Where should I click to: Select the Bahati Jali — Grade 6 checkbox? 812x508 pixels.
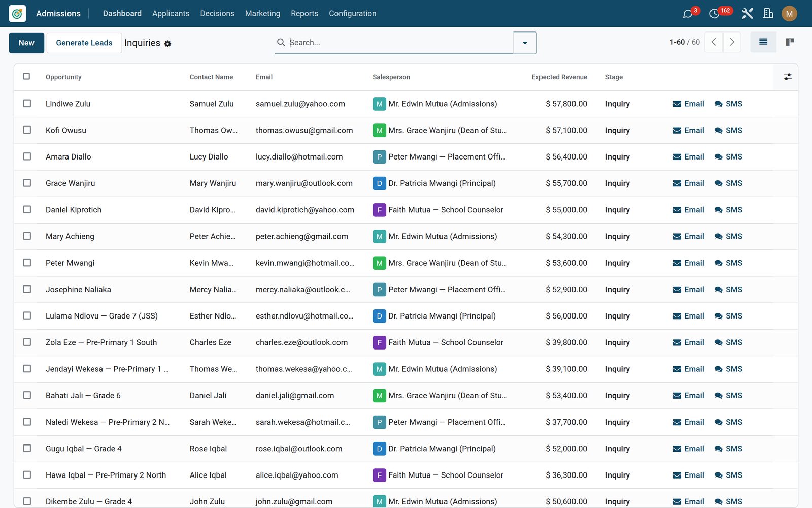(27, 395)
